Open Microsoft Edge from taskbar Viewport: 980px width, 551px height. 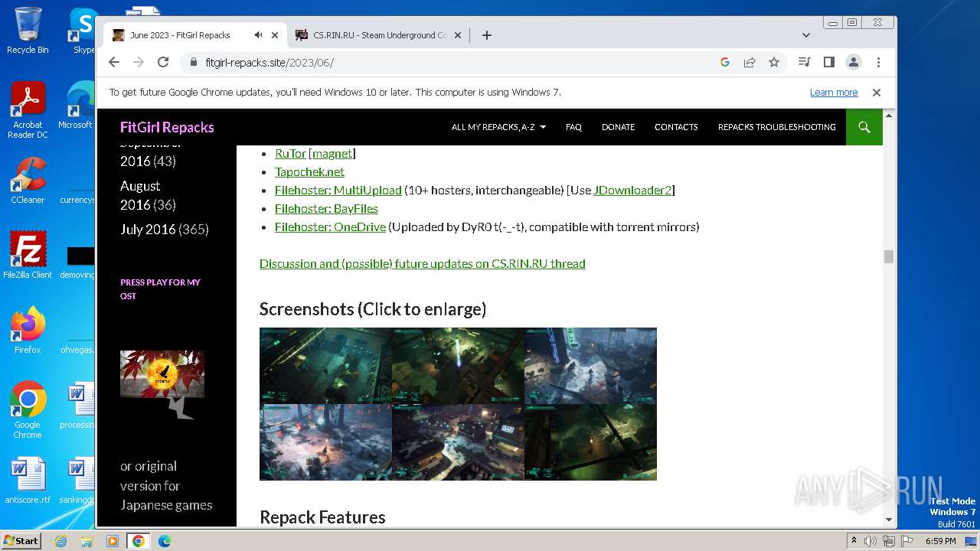(x=165, y=541)
